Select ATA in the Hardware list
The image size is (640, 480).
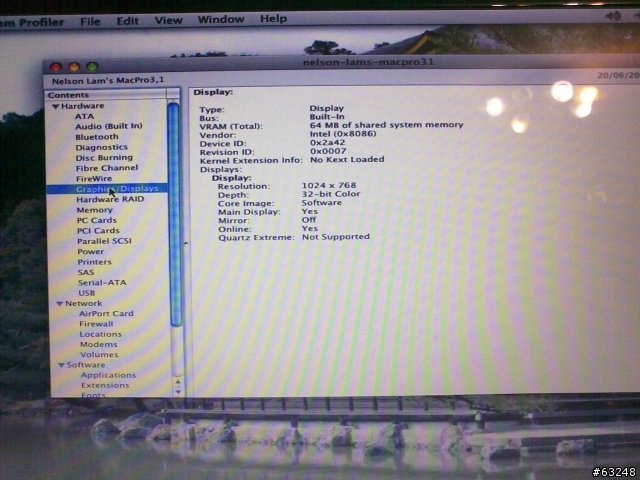click(84, 116)
